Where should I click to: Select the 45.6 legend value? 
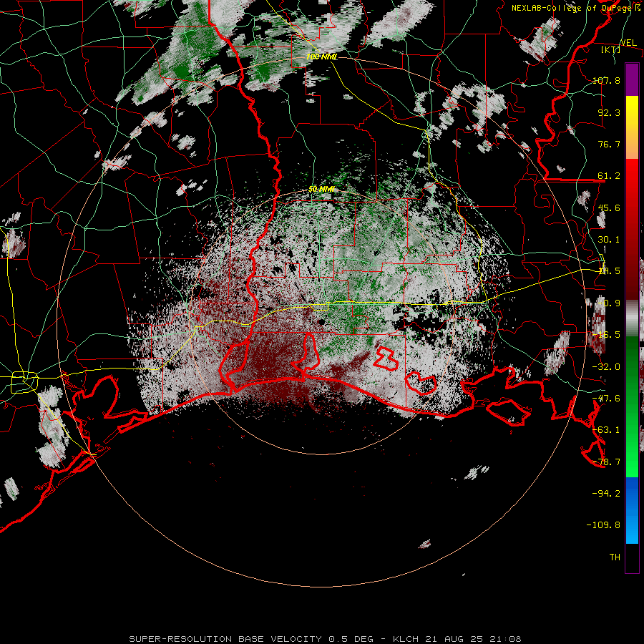point(609,208)
